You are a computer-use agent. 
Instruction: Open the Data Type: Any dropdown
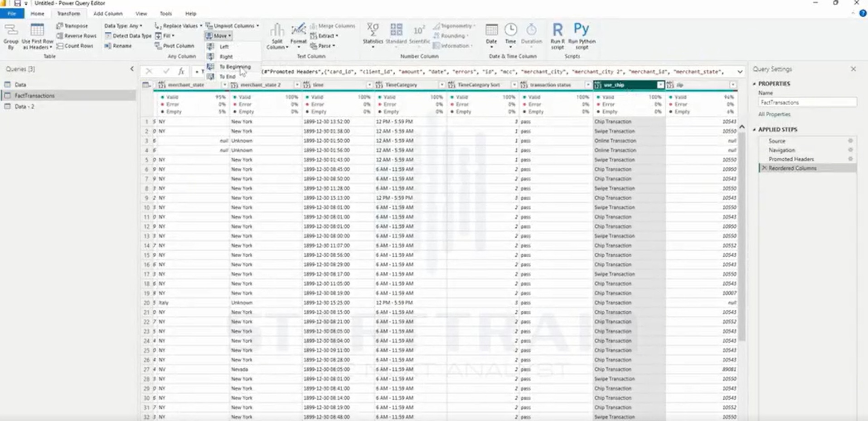123,26
